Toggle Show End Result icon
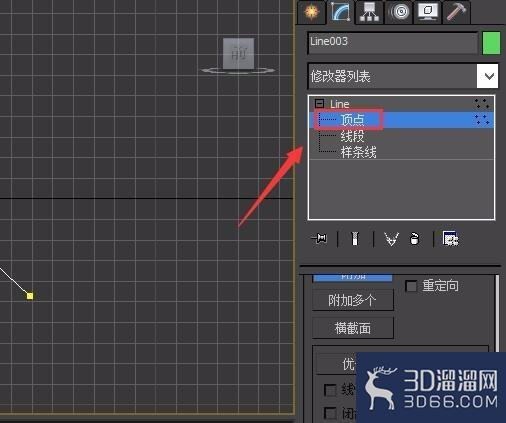 pos(355,239)
